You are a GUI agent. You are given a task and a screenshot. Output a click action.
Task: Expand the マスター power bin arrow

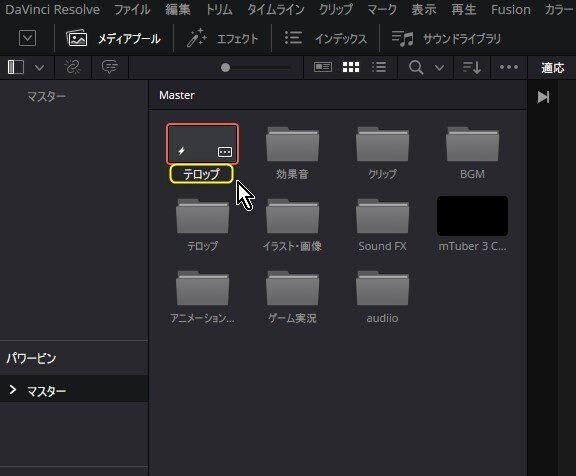coord(13,390)
